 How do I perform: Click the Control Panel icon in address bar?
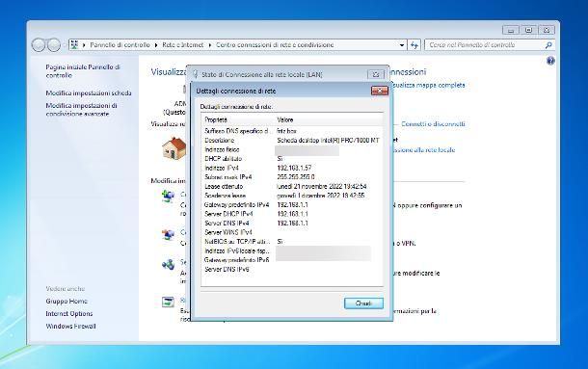click(74, 45)
